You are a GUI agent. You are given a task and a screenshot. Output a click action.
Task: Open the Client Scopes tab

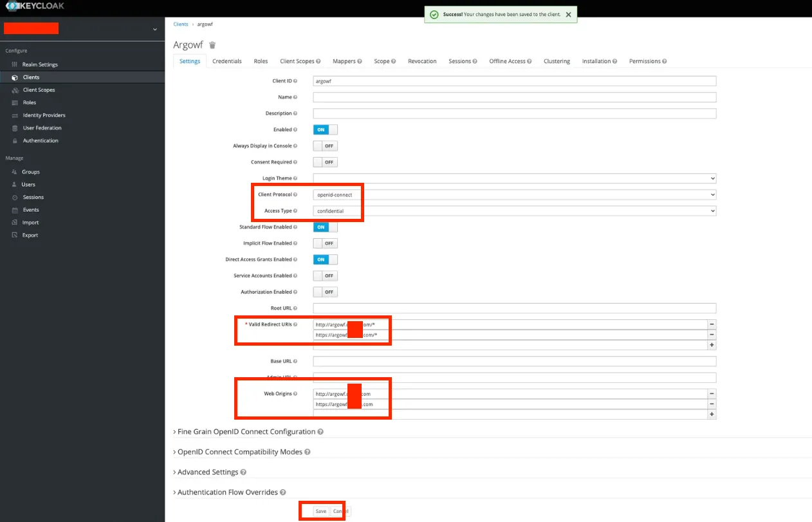pyautogui.click(x=300, y=61)
